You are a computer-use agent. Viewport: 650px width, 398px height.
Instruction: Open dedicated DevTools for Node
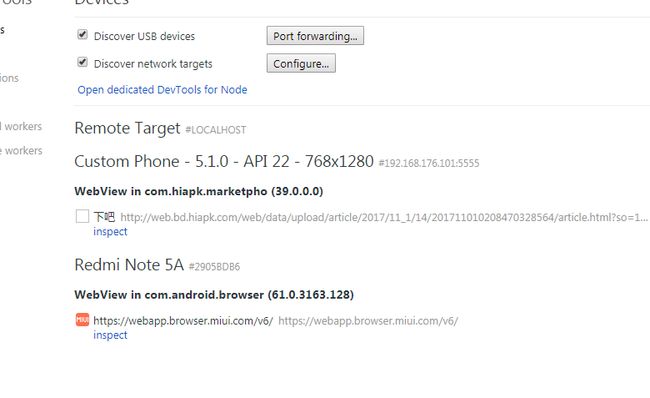(x=162, y=90)
